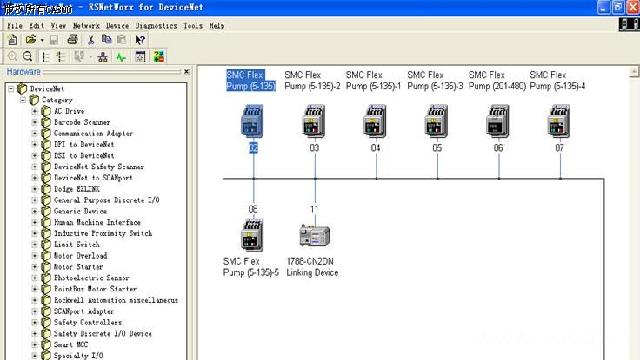This screenshot has width=640, height=360.
Task: Open the Device menu
Action: (118, 26)
